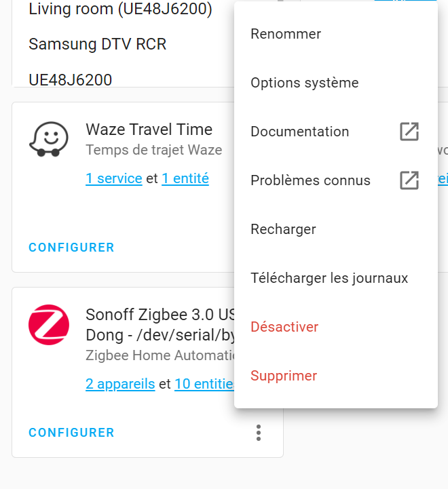Image resolution: width=448 pixels, height=489 pixels.
Task: Choose Supprimer to delete the integration
Action: point(284,376)
